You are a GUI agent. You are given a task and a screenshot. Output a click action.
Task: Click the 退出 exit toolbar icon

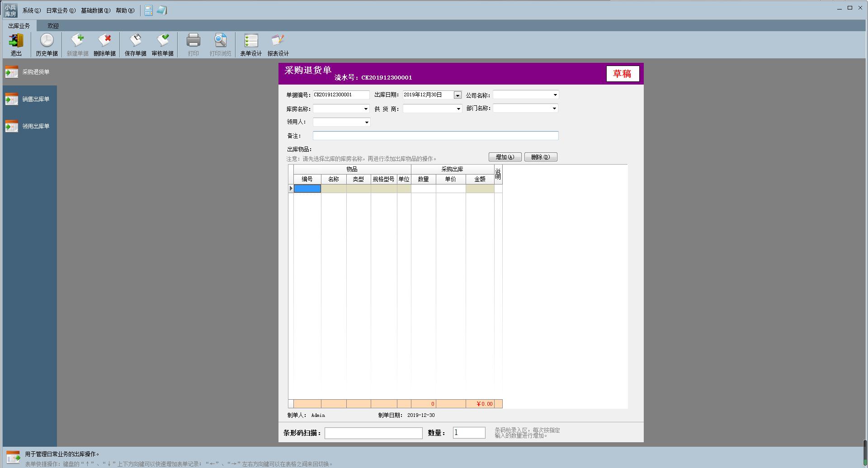point(16,45)
